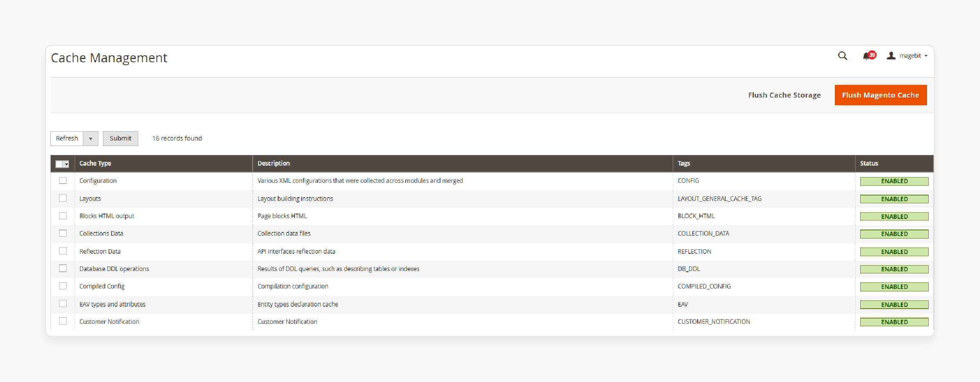Click ENABLED status badge for Reflection Data
Screen dimensions: 980x382
(894, 252)
